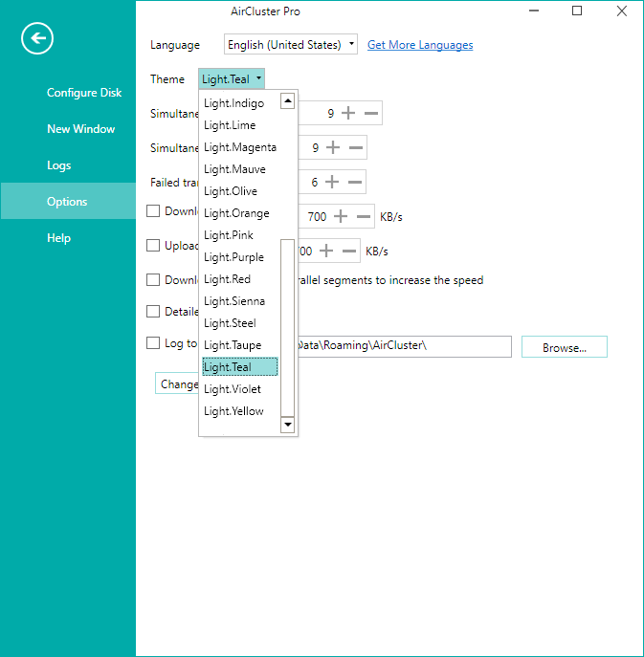644x657 pixels.
Task: Decrease the Failed transfers retry value 6
Action: [x=355, y=182]
